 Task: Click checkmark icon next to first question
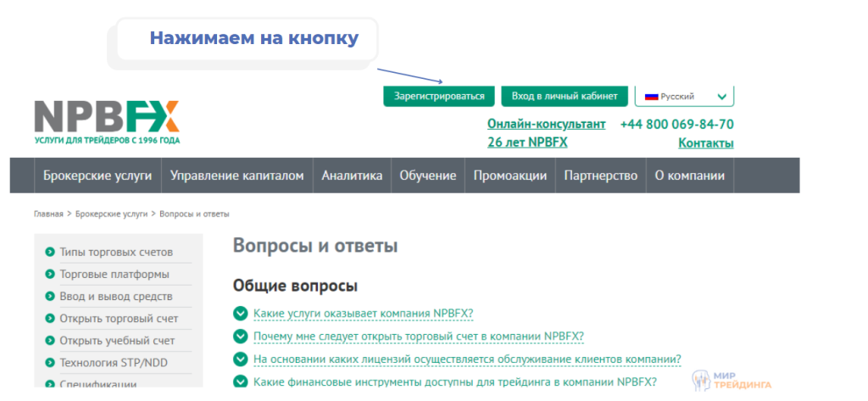[240, 315]
